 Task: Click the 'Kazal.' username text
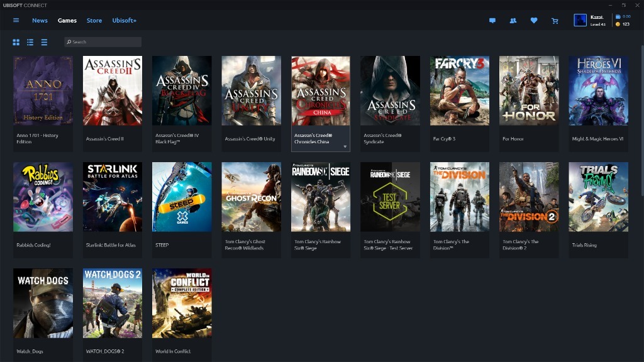(x=597, y=17)
